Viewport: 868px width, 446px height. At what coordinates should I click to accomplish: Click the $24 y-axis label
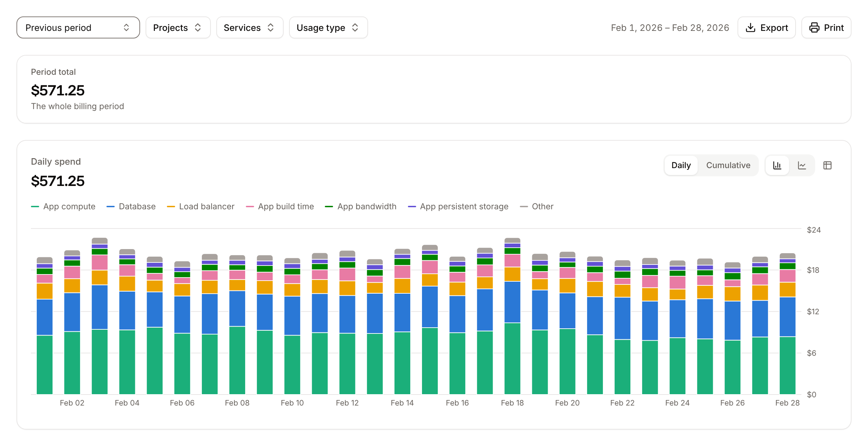point(813,230)
